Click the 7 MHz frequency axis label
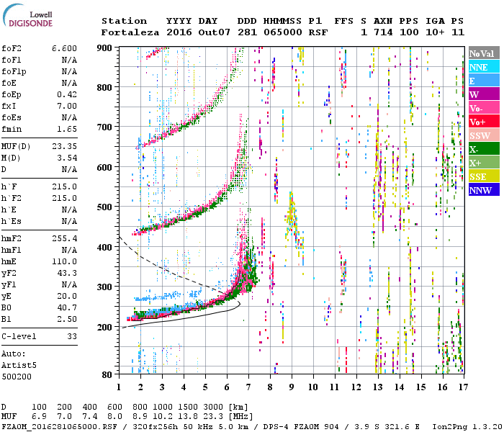 point(248,387)
